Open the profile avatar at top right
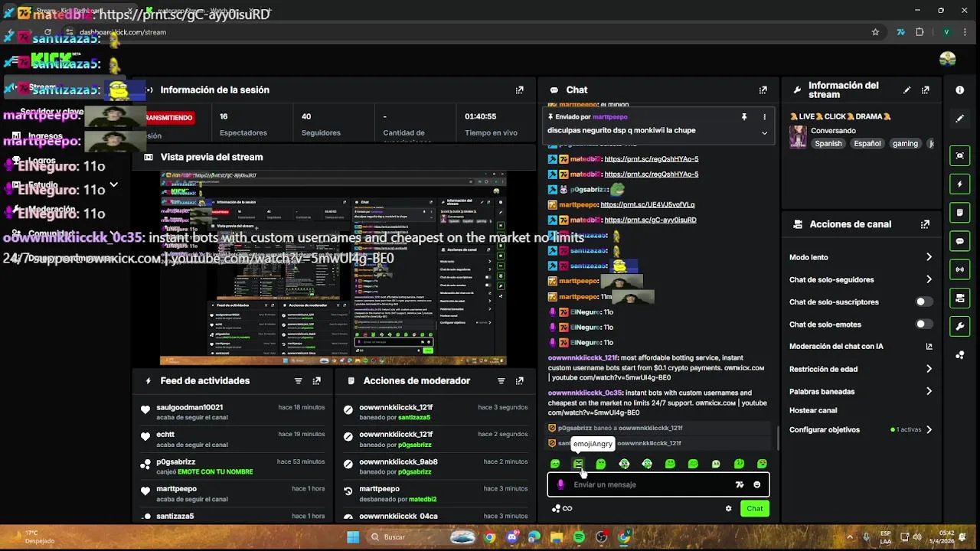 click(948, 59)
